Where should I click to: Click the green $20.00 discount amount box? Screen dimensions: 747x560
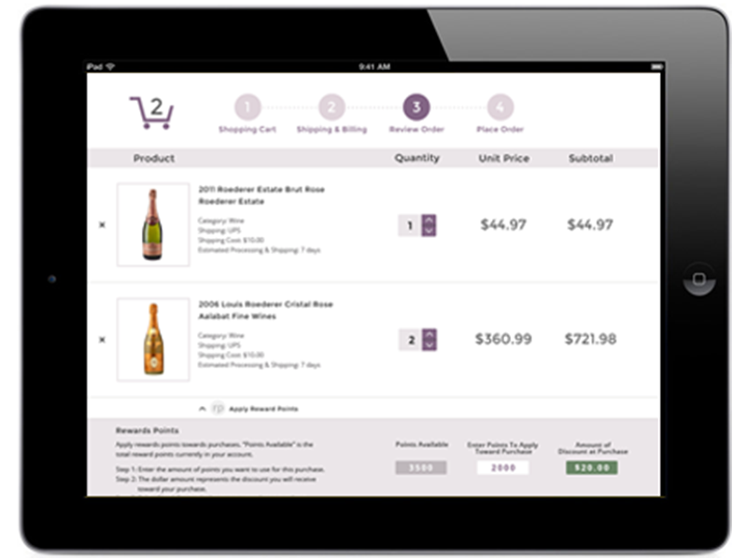point(592,468)
